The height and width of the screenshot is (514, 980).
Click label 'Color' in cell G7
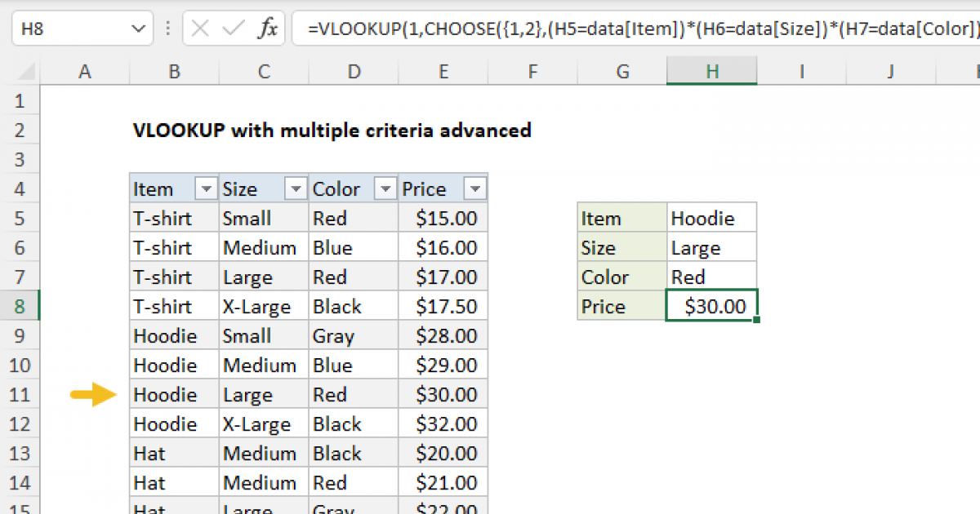(x=623, y=277)
